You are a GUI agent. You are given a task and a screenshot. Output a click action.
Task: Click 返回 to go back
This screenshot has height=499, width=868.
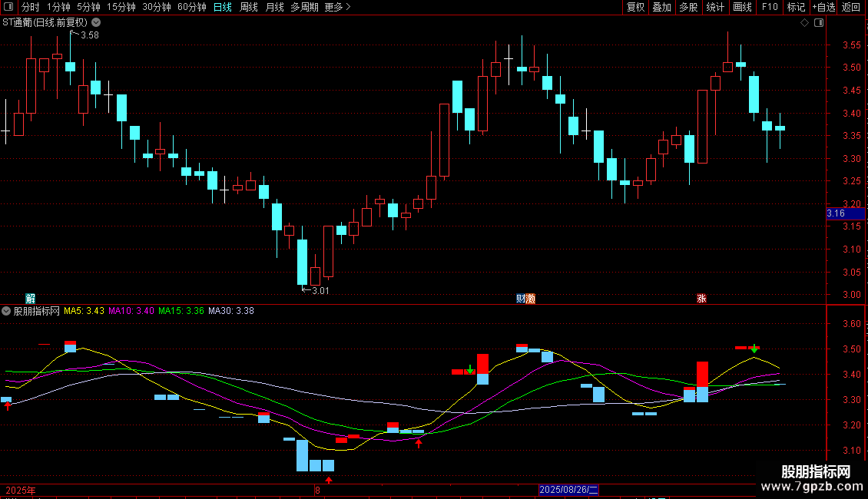(x=851, y=7)
